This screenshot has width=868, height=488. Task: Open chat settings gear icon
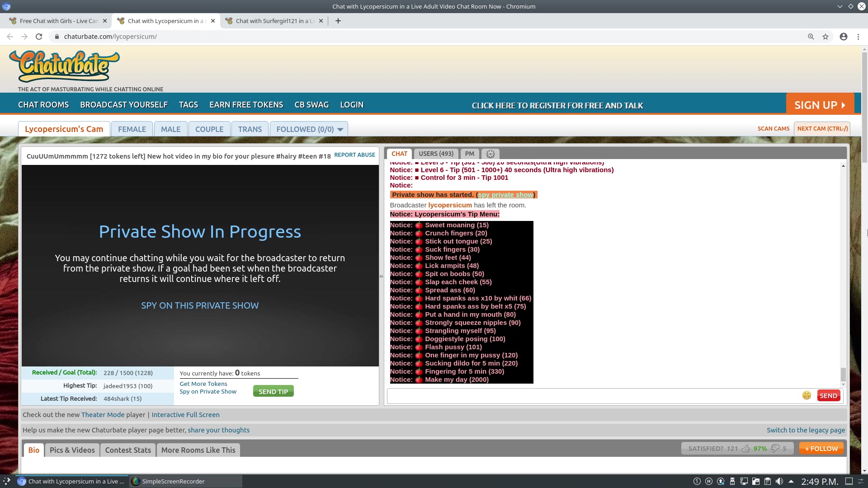point(490,154)
